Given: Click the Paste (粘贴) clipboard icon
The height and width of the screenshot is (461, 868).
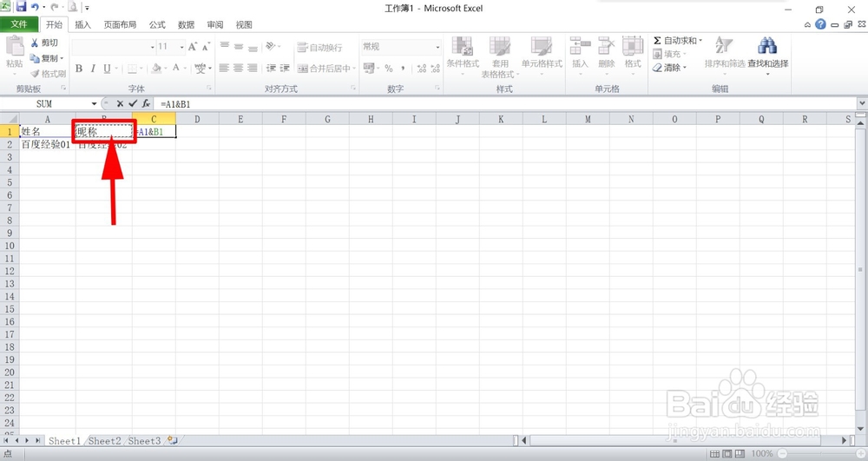Looking at the screenshot, I should 15,46.
